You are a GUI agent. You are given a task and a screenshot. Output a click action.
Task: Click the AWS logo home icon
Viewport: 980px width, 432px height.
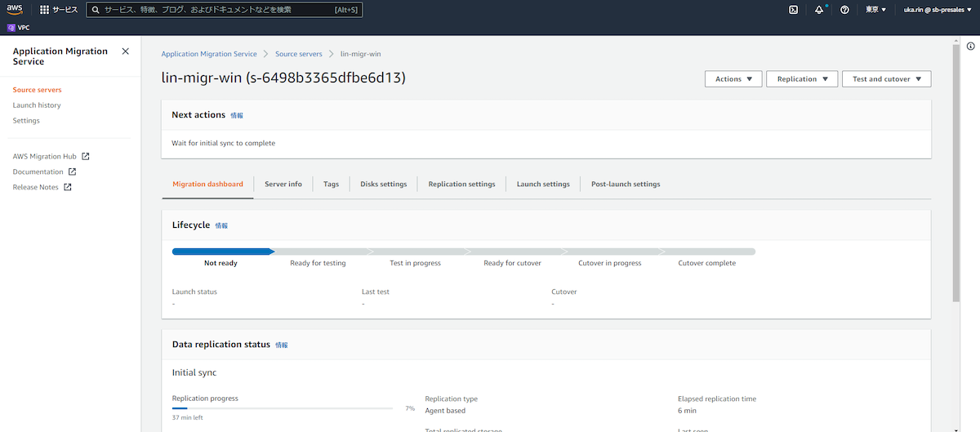16,10
